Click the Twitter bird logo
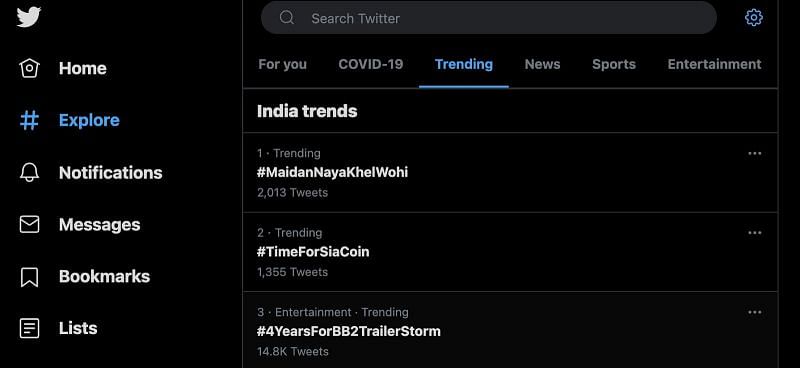This screenshot has height=368, width=800. coord(29,17)
